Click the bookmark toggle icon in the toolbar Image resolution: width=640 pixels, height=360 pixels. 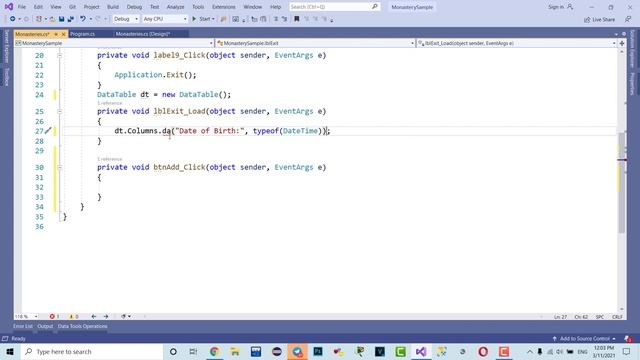[x=297, y=19]
